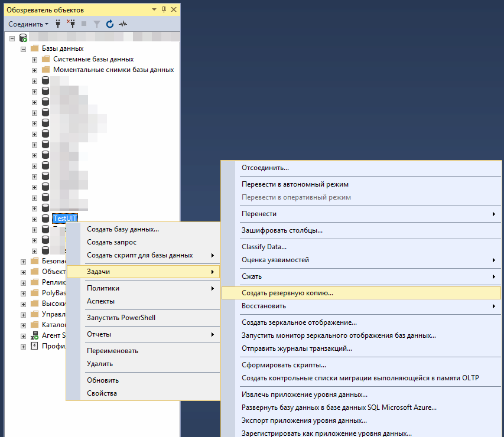Collapse the Базы данных folder

coord(24,48)
